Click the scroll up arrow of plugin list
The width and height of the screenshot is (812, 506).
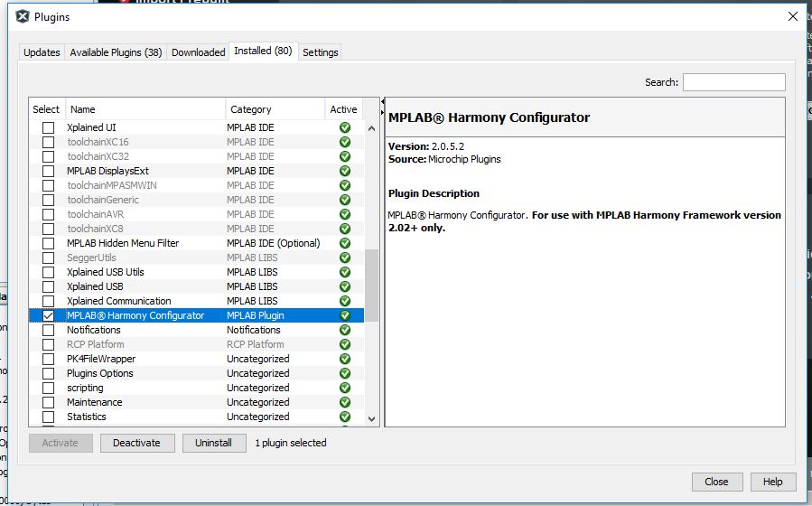point(371,128)
